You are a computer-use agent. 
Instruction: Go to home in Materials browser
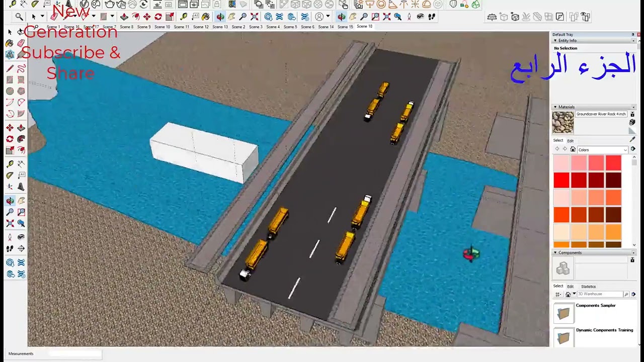(573, 149)
